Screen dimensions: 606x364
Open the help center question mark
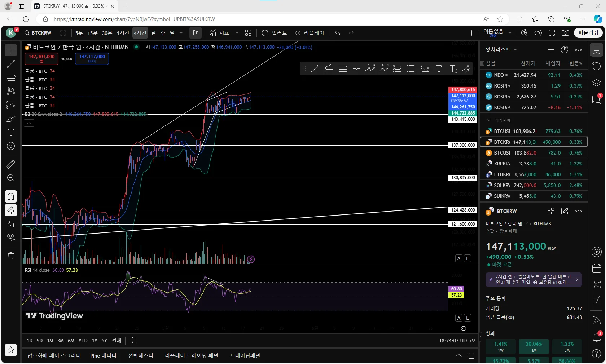coord(597,354)
